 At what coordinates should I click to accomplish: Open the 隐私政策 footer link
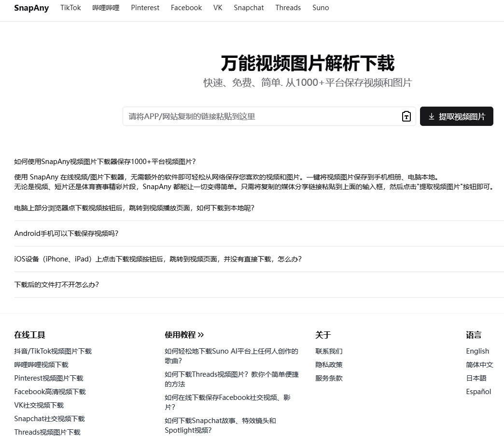[x=329, y=365]
